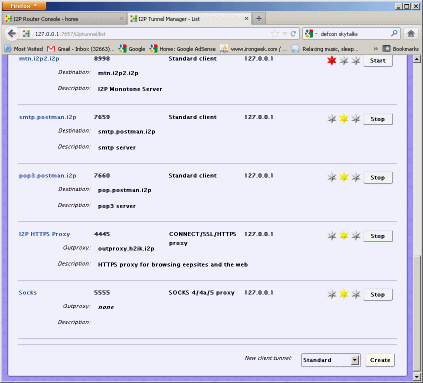Click the page scrollbar up arrow

[x=417, y=59]
